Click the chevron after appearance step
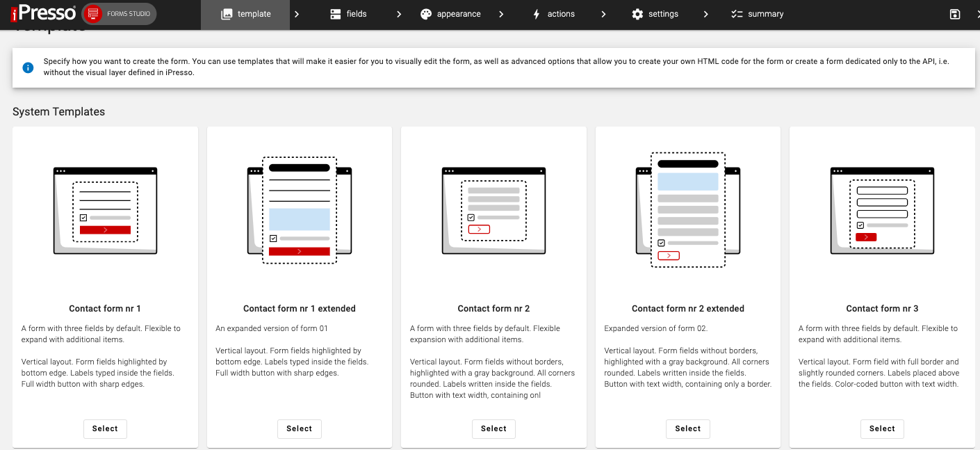 pyautogui.click(x=501, y=13)
